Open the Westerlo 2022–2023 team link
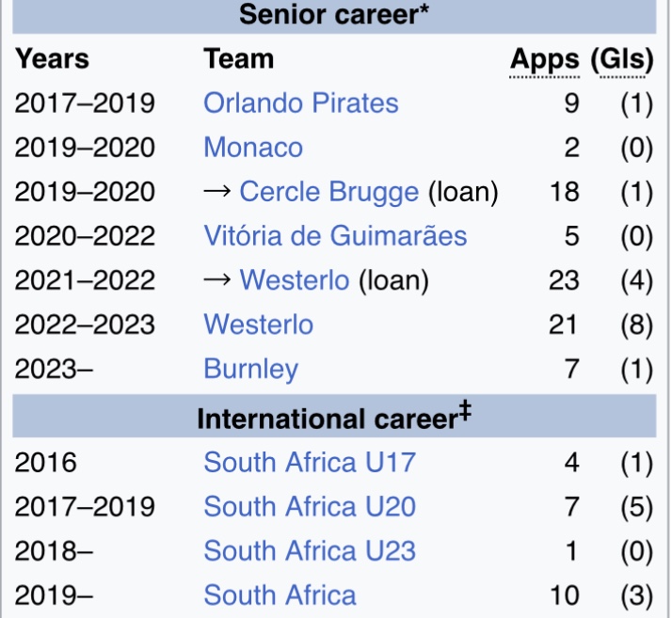 259,325
